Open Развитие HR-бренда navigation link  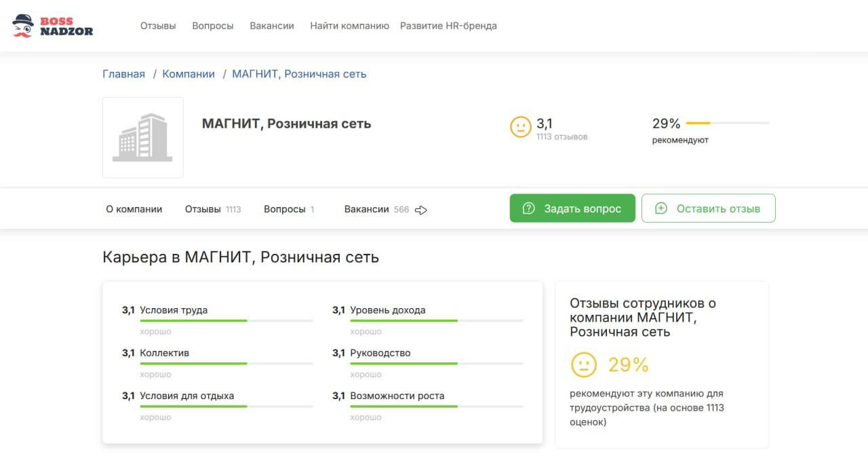[x=448, y=26]
